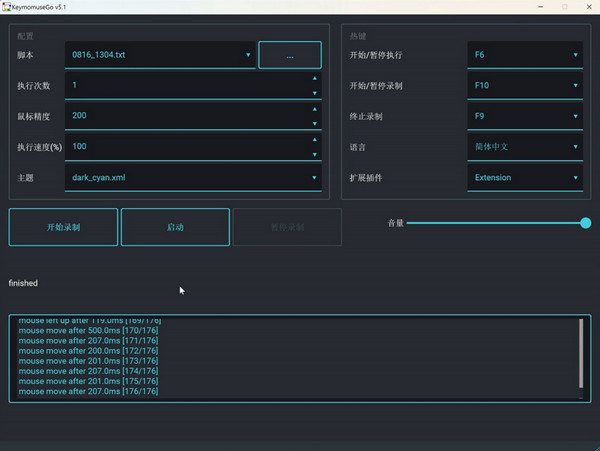
Task: Raise 执行速度(%) using its up arrow
Action: pos(316,140)
